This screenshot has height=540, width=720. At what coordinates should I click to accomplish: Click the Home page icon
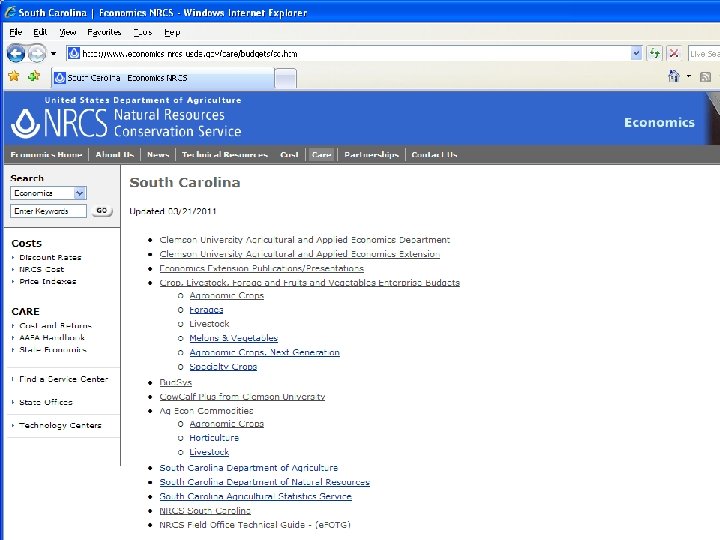click(674, 77)
